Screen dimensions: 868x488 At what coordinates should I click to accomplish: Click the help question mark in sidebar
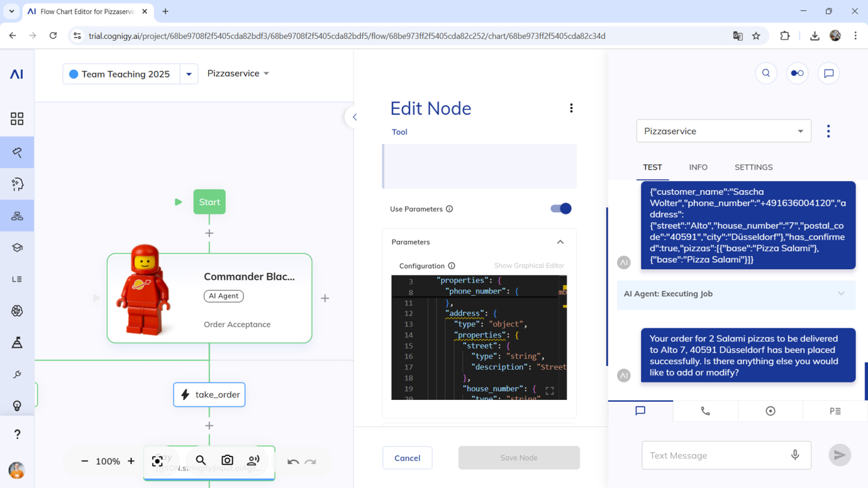pyautogui.click(x=17, y=434)
